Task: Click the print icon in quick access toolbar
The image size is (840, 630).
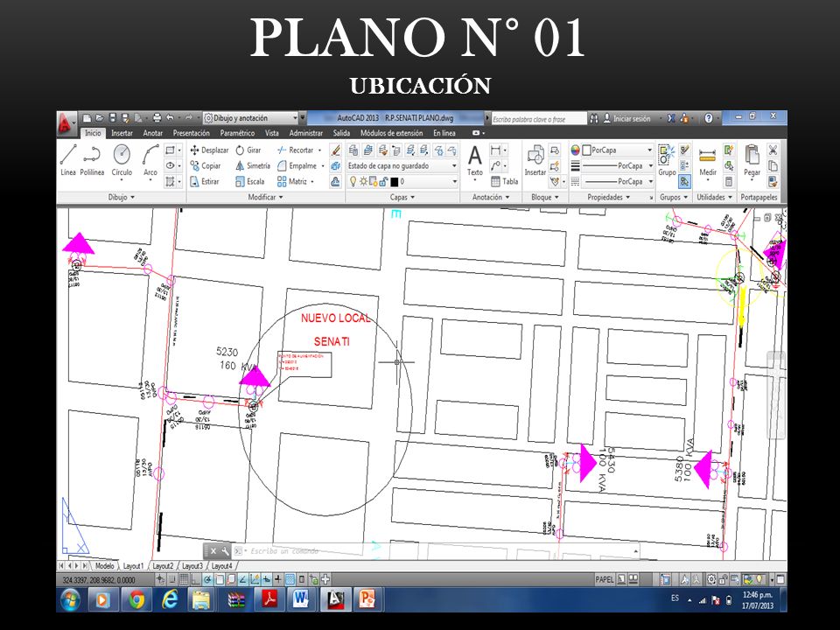Action: coord(157,118)
